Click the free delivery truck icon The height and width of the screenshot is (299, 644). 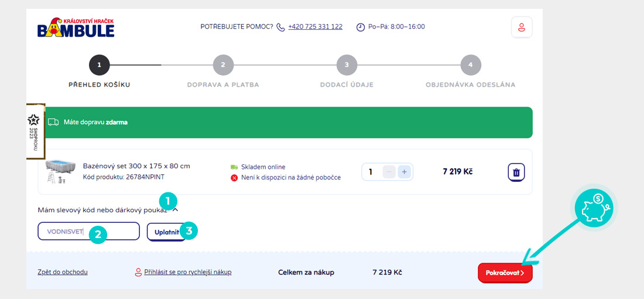pyautogui.click(x=53, y=123)
